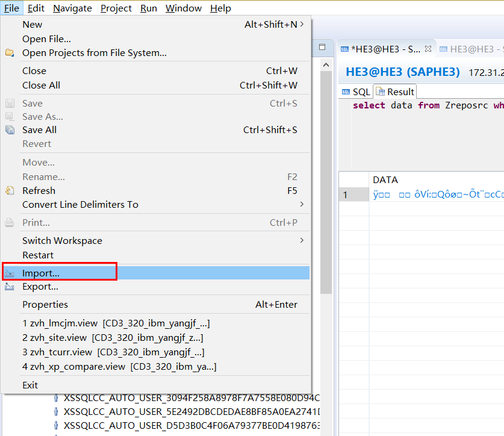Open the Navigate menu
504x436 pixels.
click(72, 8)
